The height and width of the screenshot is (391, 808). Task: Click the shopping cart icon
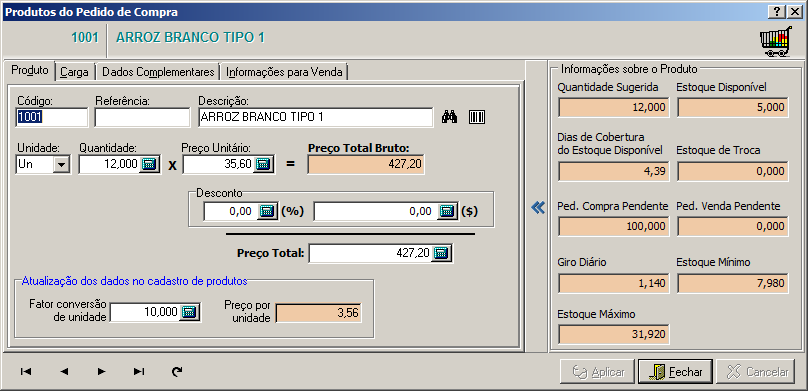tap(776, 41)
